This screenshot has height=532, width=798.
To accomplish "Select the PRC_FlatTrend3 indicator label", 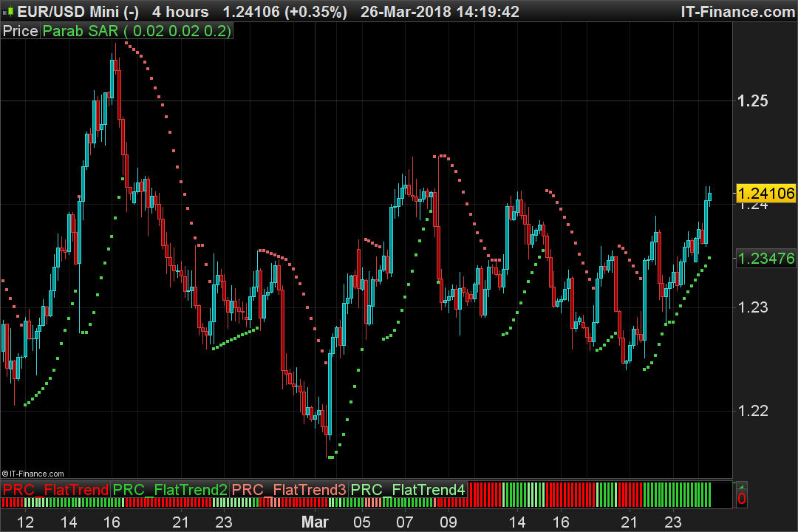I will click(289, 490).
